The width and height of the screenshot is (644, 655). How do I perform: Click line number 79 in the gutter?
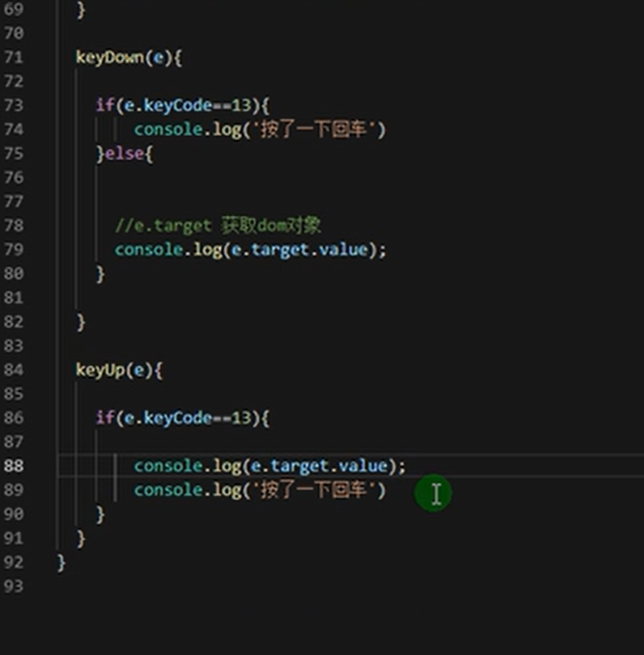(x=13, y=249)
